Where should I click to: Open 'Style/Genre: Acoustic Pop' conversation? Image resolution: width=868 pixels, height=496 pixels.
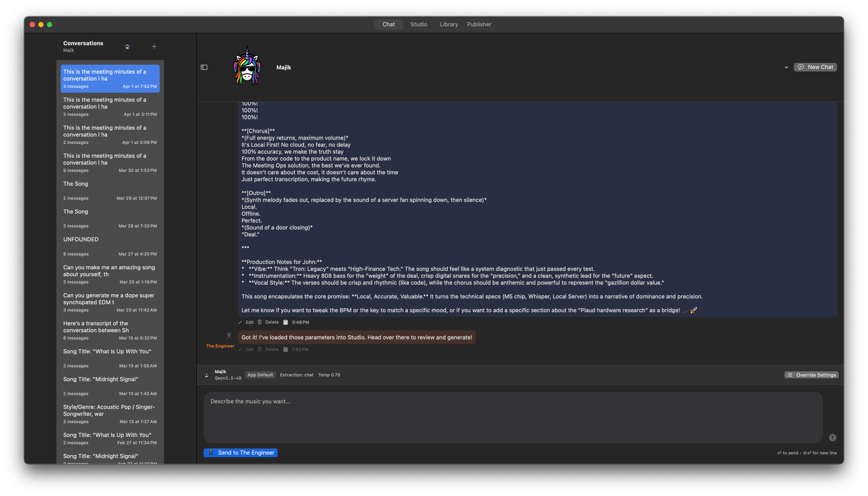click(110, 414)
